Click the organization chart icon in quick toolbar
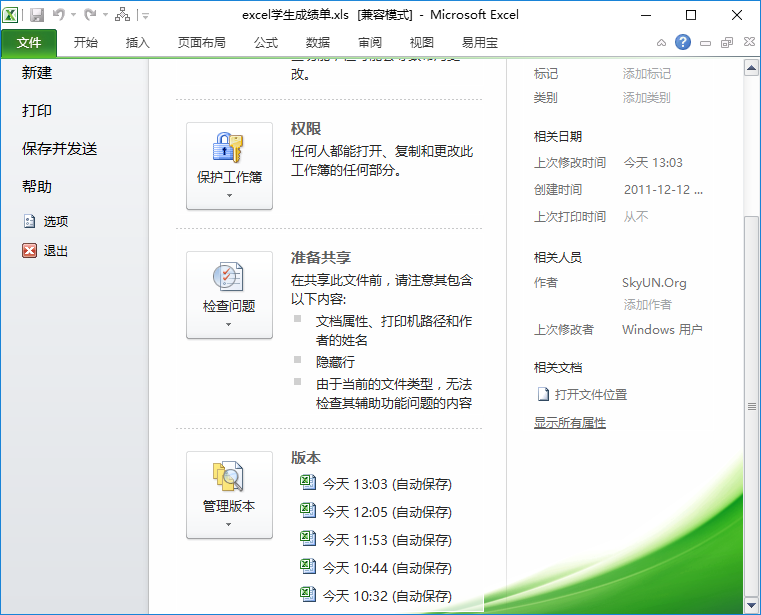 click(x=122, y=15)
